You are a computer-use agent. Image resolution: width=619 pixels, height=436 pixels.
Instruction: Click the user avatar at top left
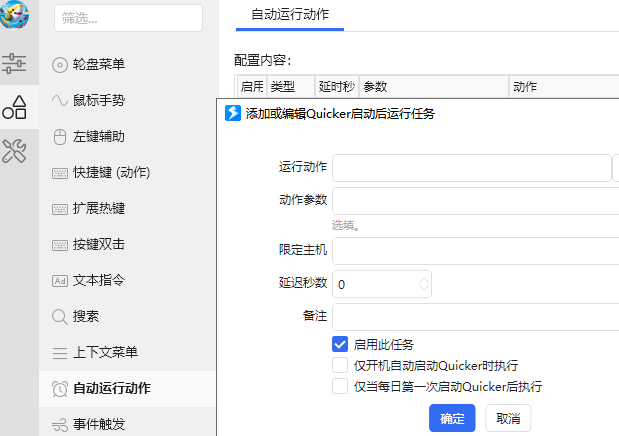tap(15, 14)
